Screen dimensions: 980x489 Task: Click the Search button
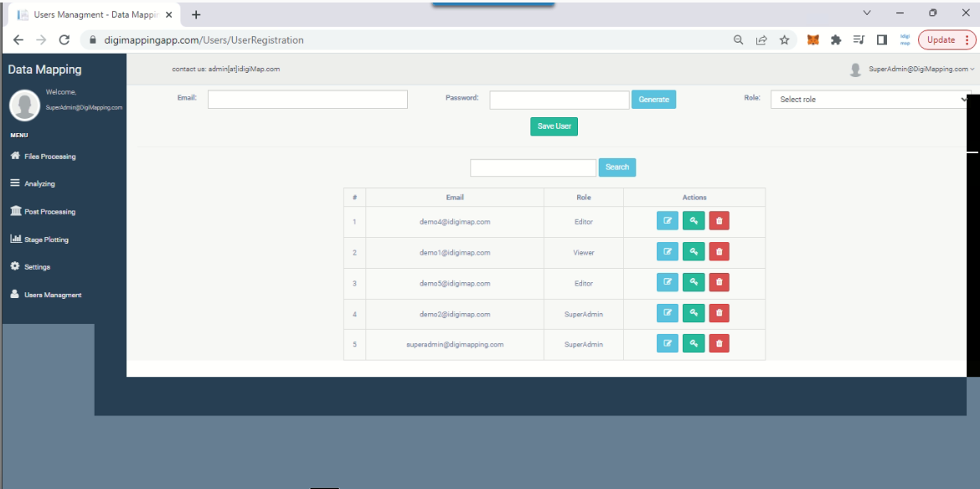[x=617, y=167]
